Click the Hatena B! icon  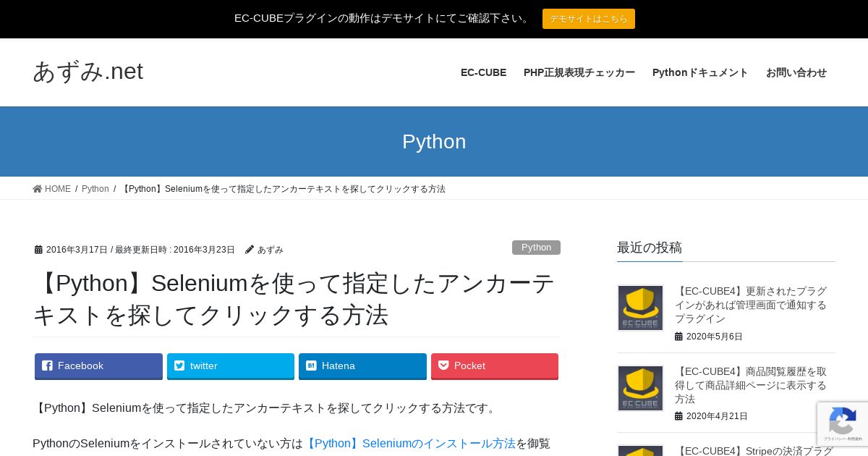(311, 366)
